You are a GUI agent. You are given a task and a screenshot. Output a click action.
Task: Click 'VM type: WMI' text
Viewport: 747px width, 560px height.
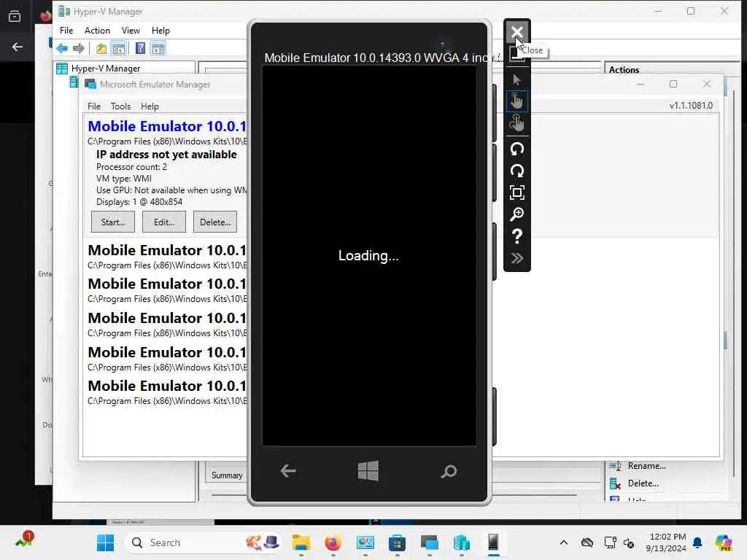pyautogui.click(x=124, y=179)
